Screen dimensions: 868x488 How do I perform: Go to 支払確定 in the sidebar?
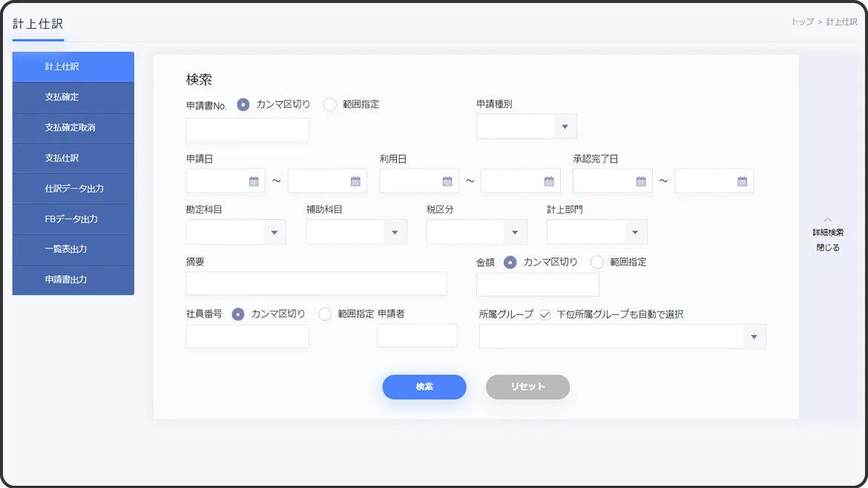tap(73, 97)
